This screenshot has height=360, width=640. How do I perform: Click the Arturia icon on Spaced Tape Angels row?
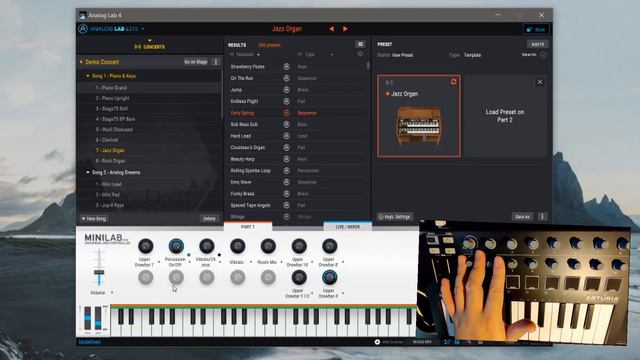point(287,205)
